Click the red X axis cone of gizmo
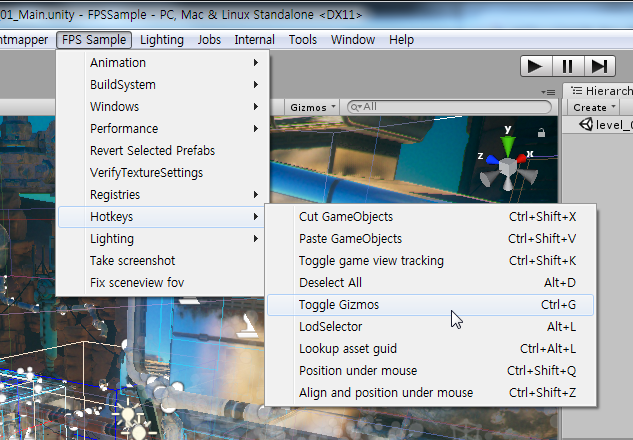Image resolution: width=633 pixels, height=440 pixels. [521, 158]
